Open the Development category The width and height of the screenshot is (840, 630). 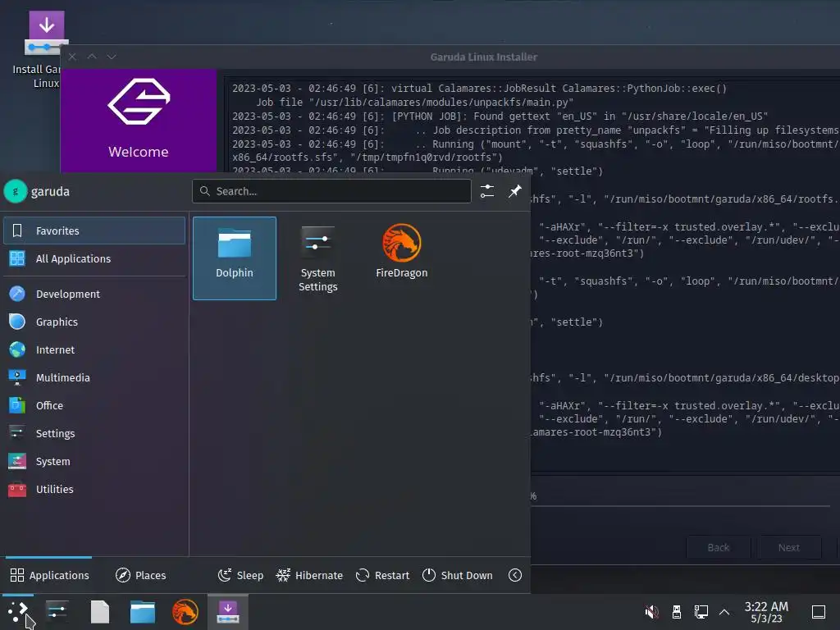(94, 294)
